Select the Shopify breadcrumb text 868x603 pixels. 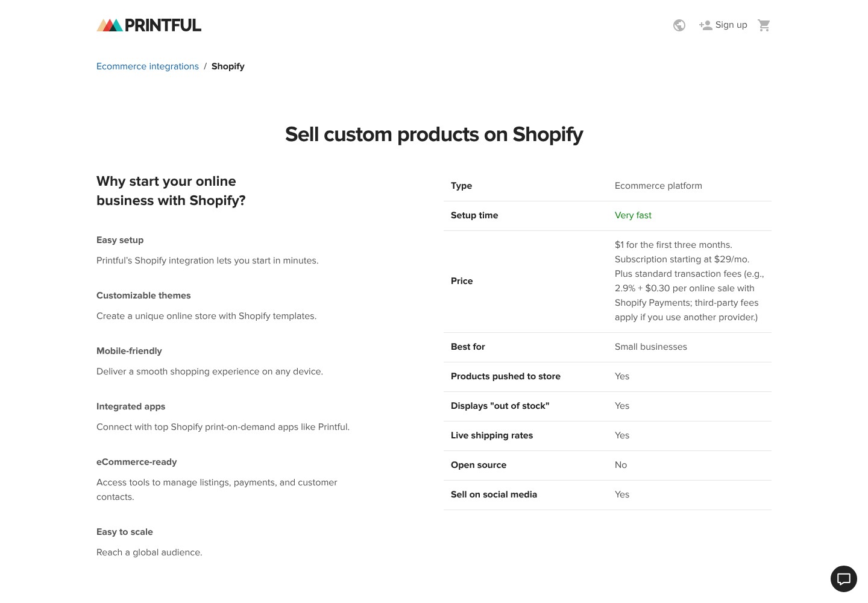tap(228, 66)
